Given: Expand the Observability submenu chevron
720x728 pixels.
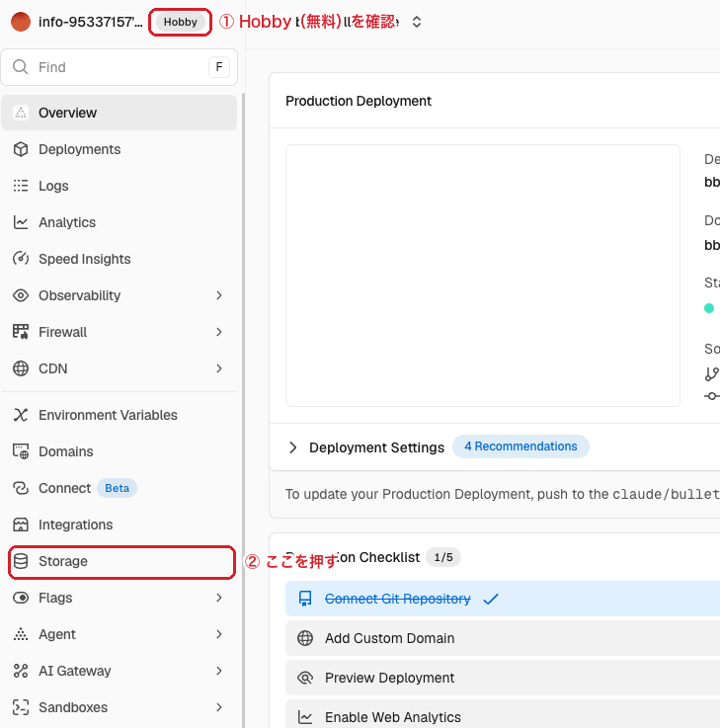Looking at the screenshot, I should [219, 295].
